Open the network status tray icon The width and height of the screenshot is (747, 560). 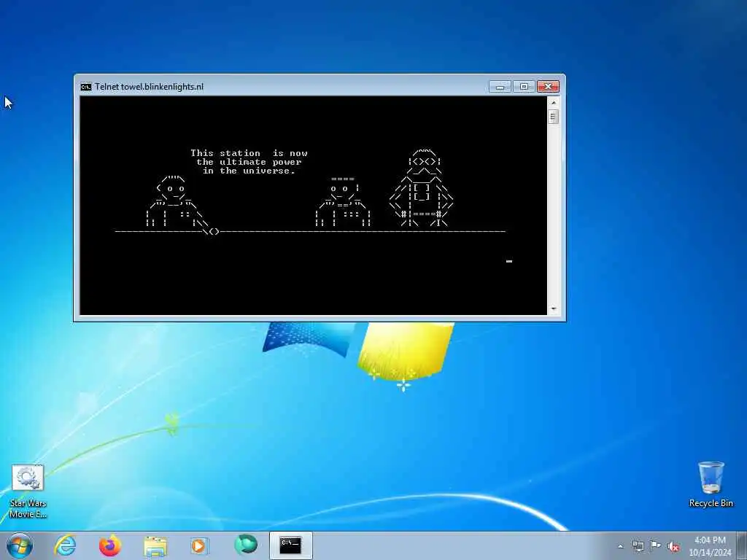pyautogui.click(x=638, y=546)
